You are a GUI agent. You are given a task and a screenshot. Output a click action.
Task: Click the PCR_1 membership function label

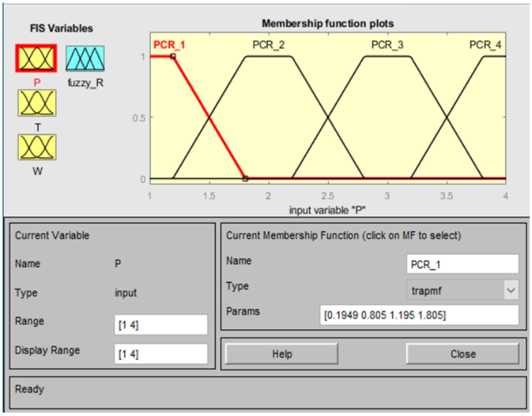click(169, 45)
